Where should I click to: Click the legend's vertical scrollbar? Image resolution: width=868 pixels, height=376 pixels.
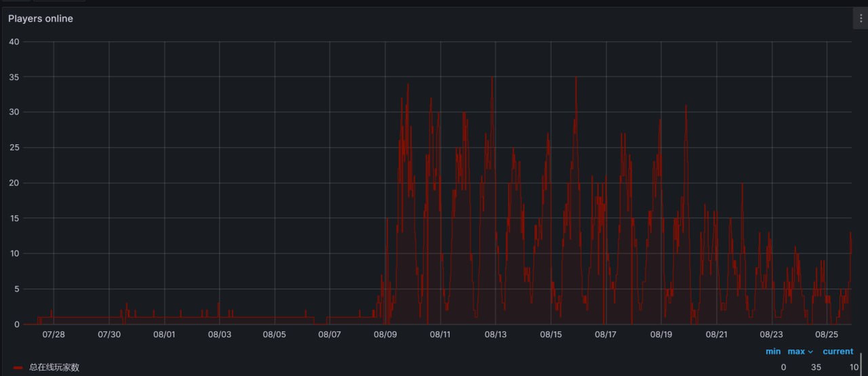[861, 362]
